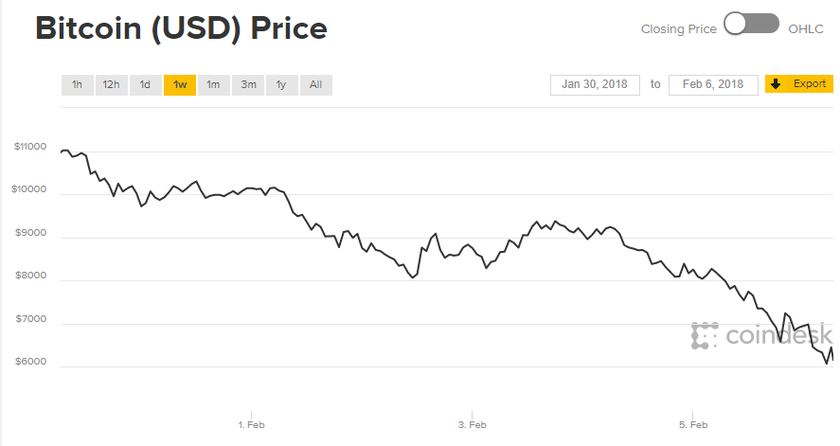Select the highlighted 1w range button

[180, 85]
